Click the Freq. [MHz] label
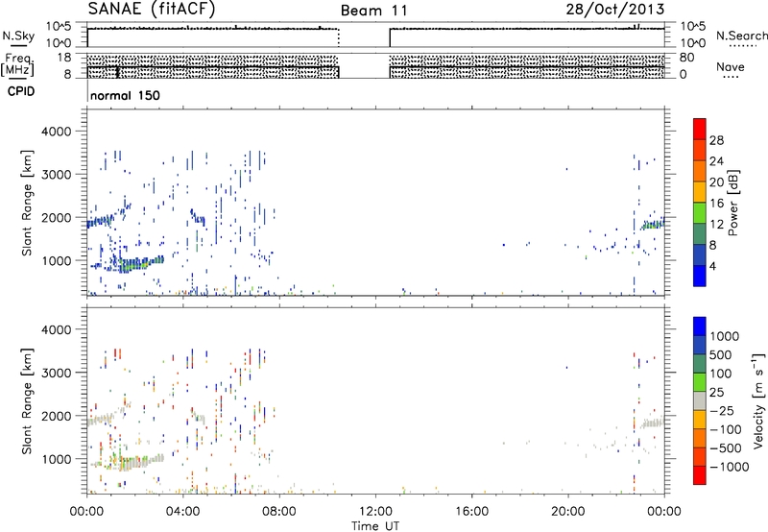Viewport: 768px width, 532px height. pyautogui.click(x=17, y=64)
